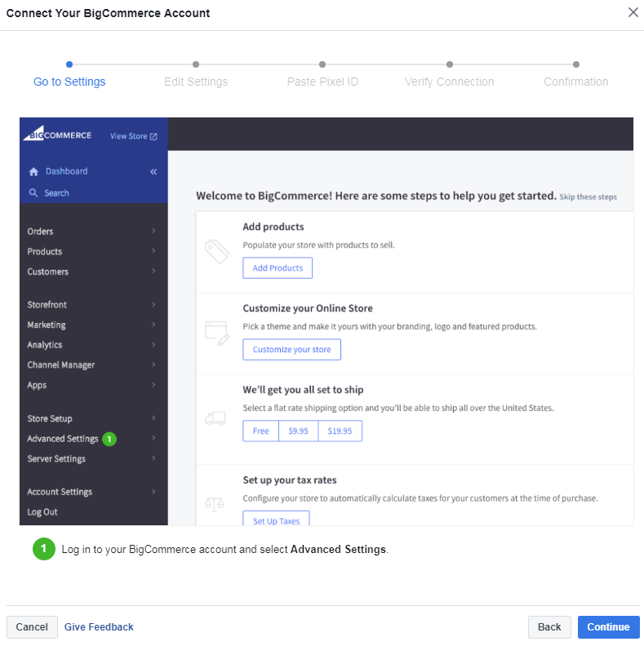Click the delivery truck shipping icon
This screenshot has height=646, width=644.
click(x=215, y=418)
